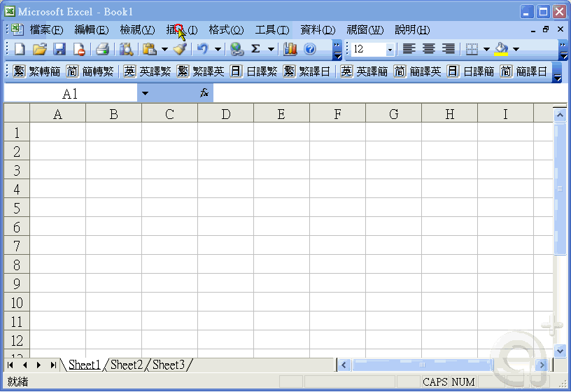Align text right with the toolbar icon
The height and width of the screenshot is (392, 571).
point(449,49)
